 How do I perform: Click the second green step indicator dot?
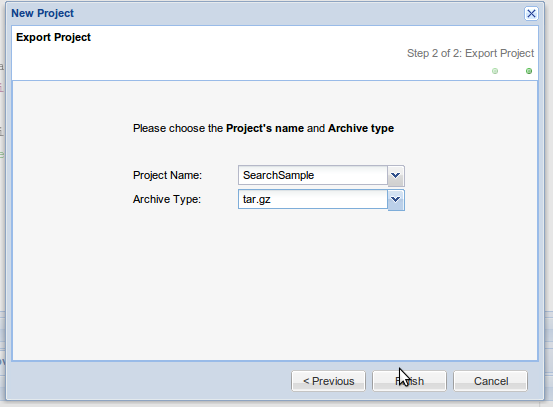[529, 71]
